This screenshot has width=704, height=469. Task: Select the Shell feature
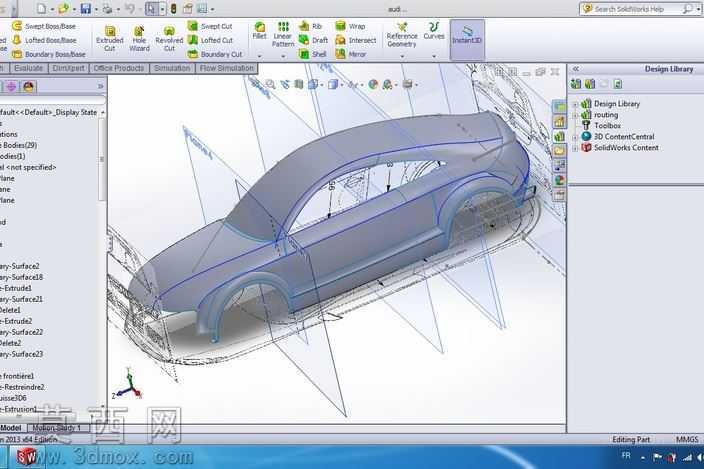pos(312,54)
